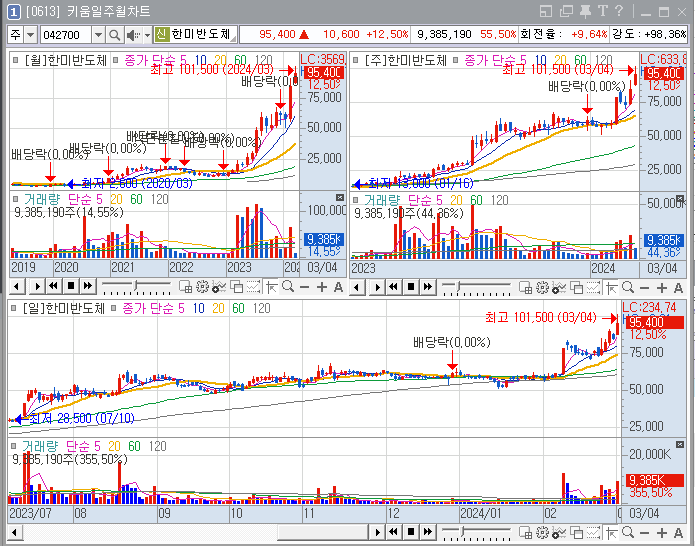Open weekly chart settings gear icon
This screenshot has width=695, height=546.
click(542, 288)
